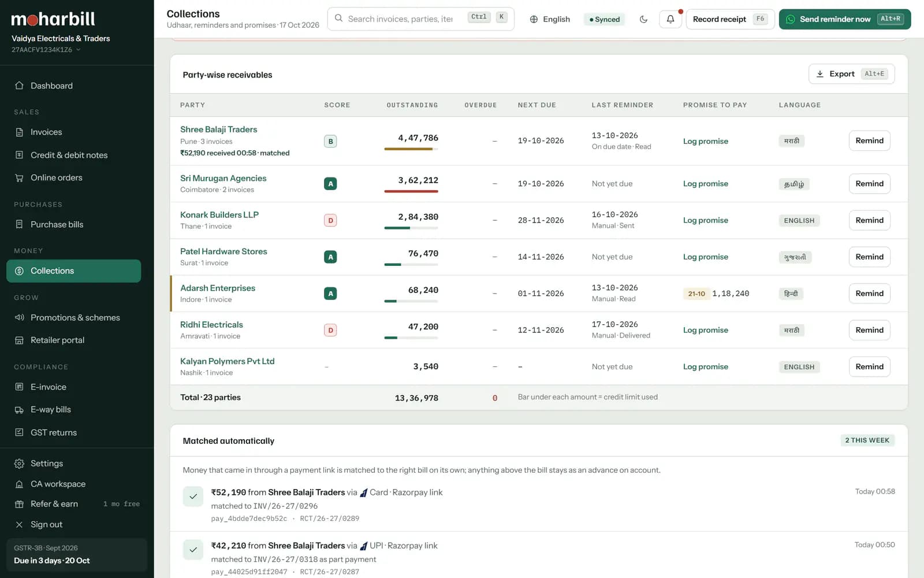This screenshot has height=578, width=924.
Task: Click checkmark icon for ₹52,190 payment
Action: coord(193,497)
